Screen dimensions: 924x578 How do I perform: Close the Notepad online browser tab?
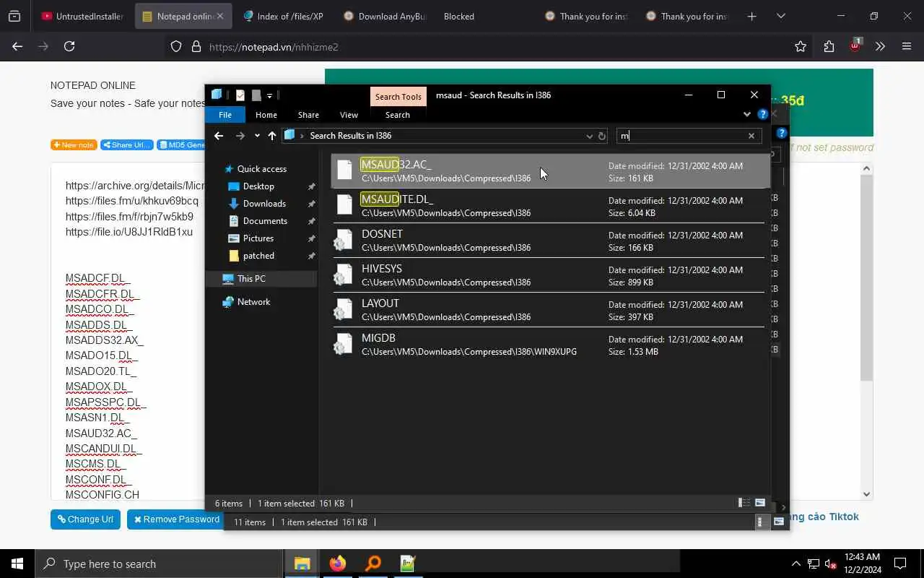pos(220,16)
